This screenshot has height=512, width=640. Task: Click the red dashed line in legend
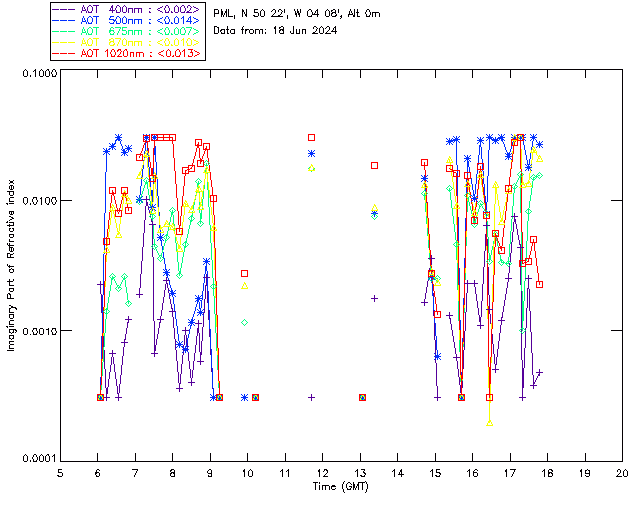tap(64, 53)
